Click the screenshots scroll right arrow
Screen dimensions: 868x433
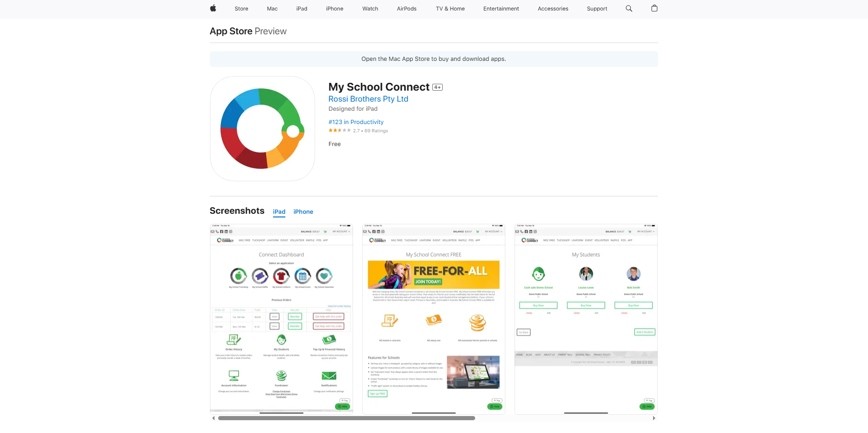pyautogui.click(x=654, y=418)
